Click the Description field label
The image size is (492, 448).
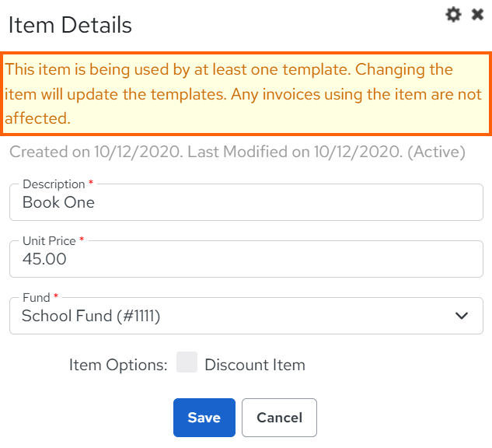pos(54,184)
